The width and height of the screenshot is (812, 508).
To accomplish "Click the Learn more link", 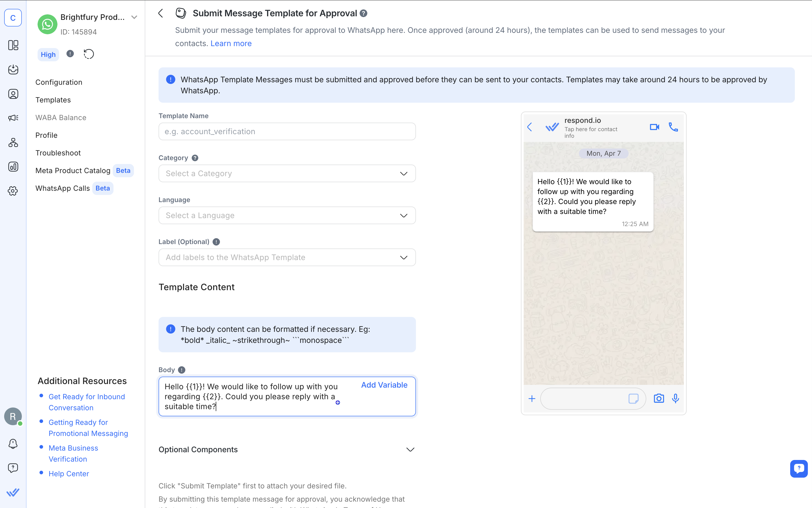I will [x=231, y=43].
